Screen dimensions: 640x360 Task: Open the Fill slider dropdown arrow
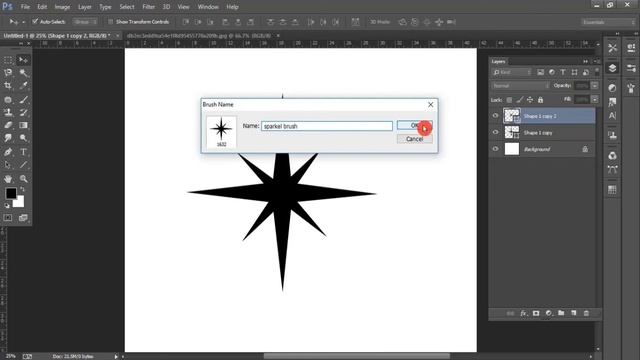(x=595, y=99)
